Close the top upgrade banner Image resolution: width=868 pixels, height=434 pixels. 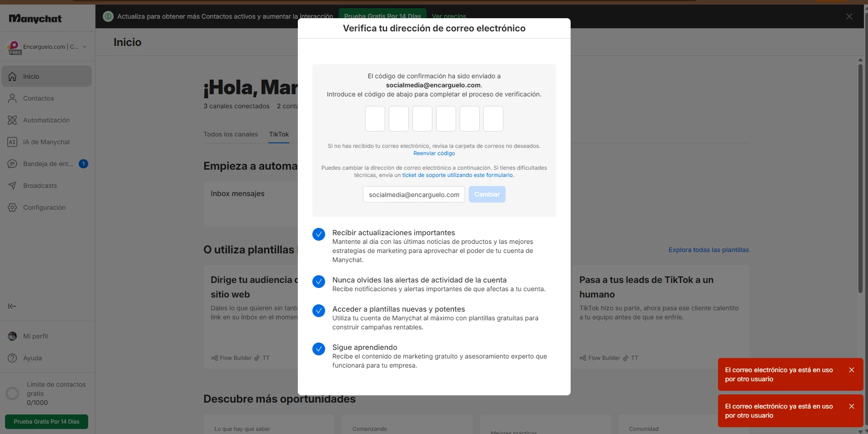click(x=849, y=16)
